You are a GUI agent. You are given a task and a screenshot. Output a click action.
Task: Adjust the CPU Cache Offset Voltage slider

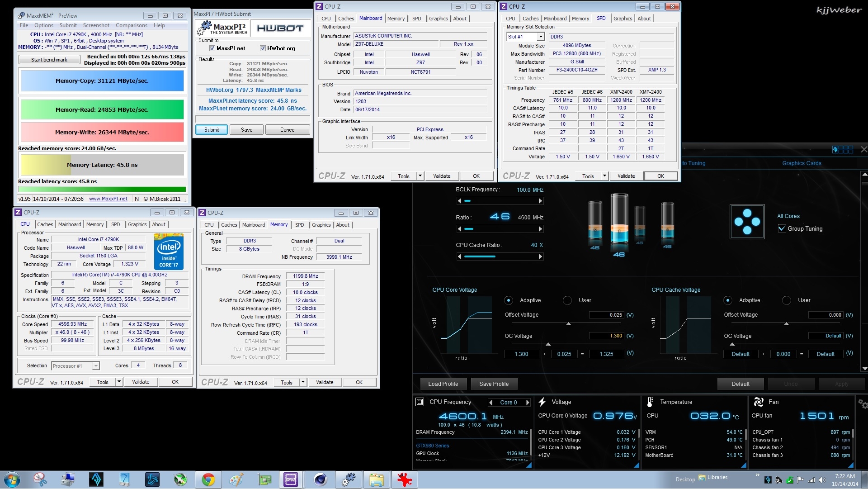pyautogui.click(x=786, y=324)
